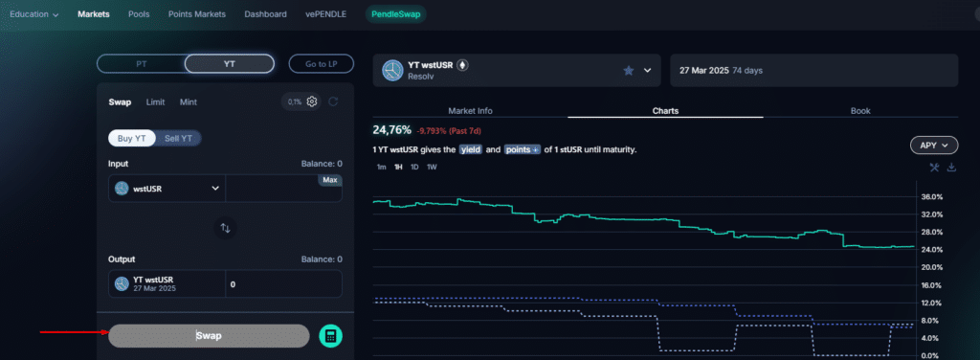The image size is (980, 360).
Task: Open the Limit order tab
Action: 156,101
